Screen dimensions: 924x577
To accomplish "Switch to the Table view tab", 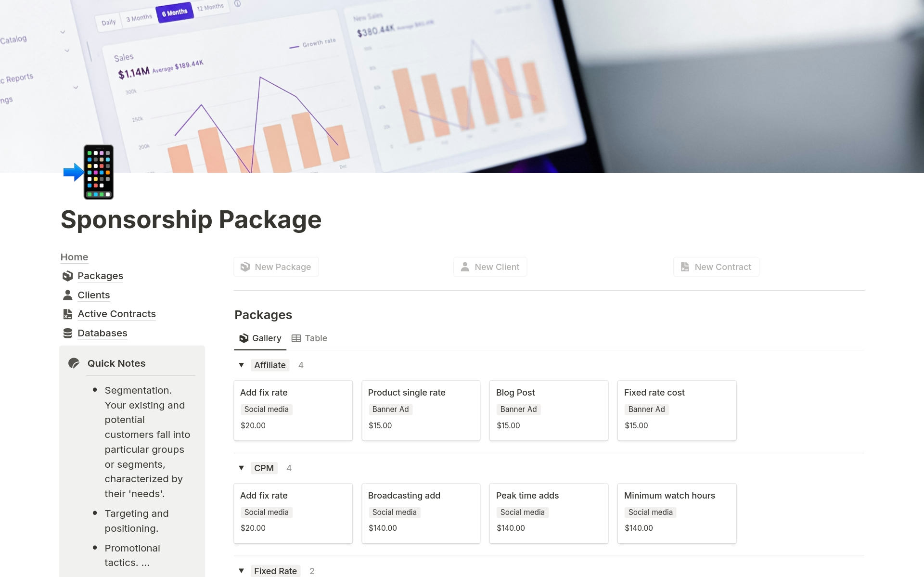I will [310, 338].
